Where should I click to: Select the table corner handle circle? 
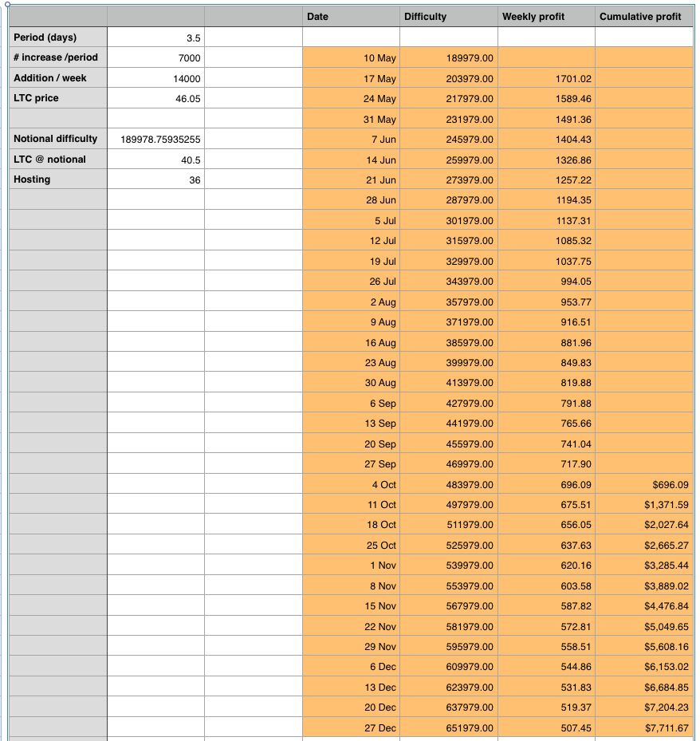pos(7,4)
